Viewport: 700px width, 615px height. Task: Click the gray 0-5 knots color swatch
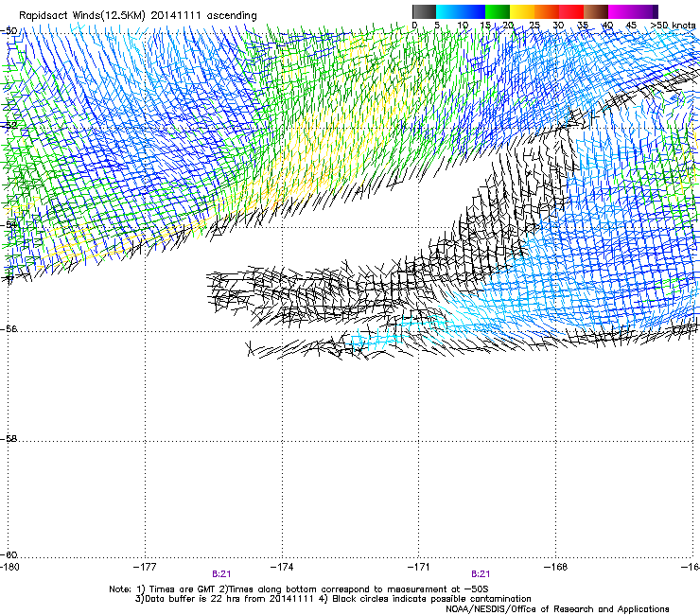coord(424,11)
